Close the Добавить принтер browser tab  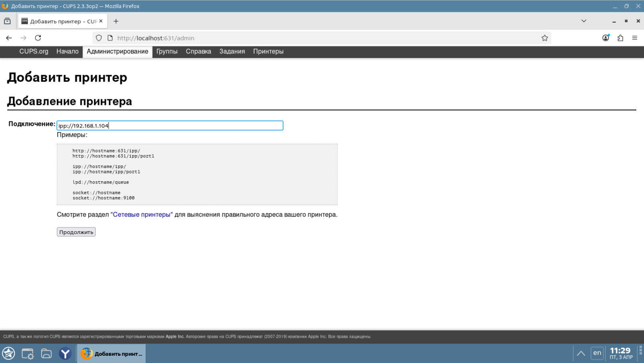pos(101,21)
